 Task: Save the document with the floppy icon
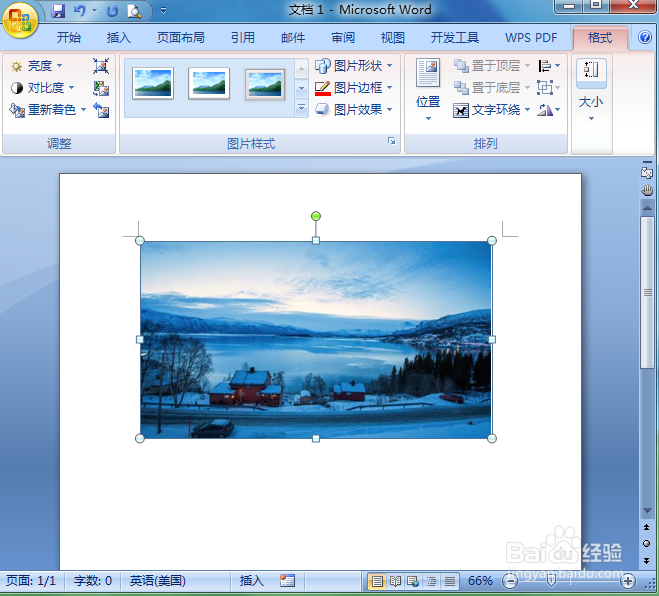pyautogui.click(x=58, y=11)
